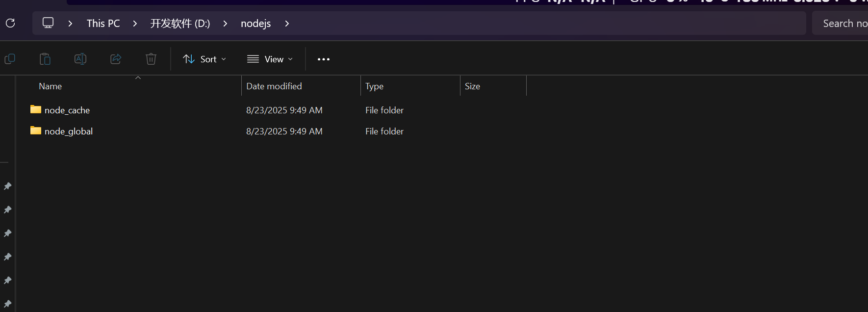868x312 pixels.
Task: Sort by the Name column header
Action: click(51, 86)
